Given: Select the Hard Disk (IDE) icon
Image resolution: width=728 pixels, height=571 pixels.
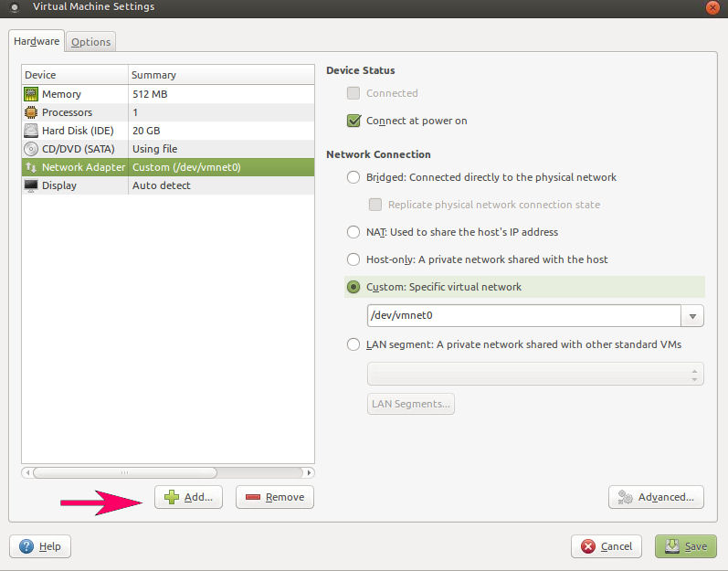Looking at the screenshot, I should [31, 131].
